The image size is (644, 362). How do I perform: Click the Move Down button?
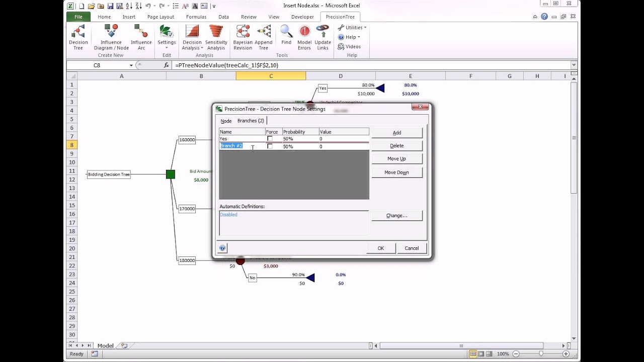coord(397,172)
